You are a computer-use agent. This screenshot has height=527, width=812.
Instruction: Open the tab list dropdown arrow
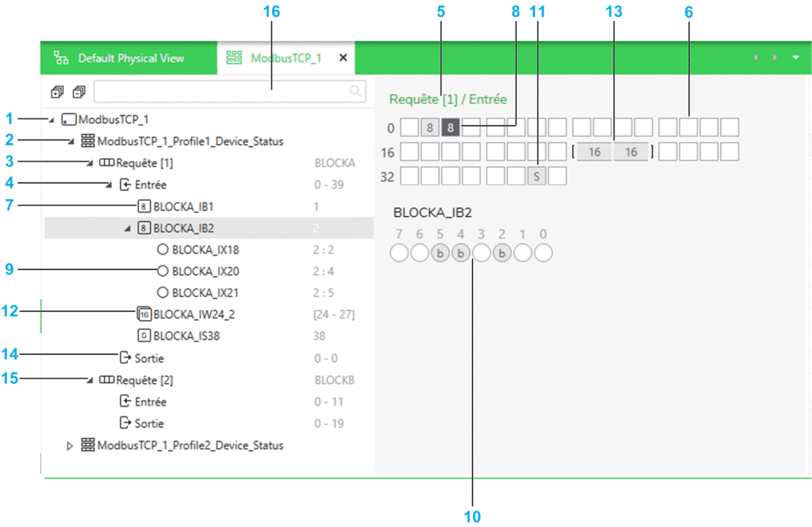[x=795, y=58]
